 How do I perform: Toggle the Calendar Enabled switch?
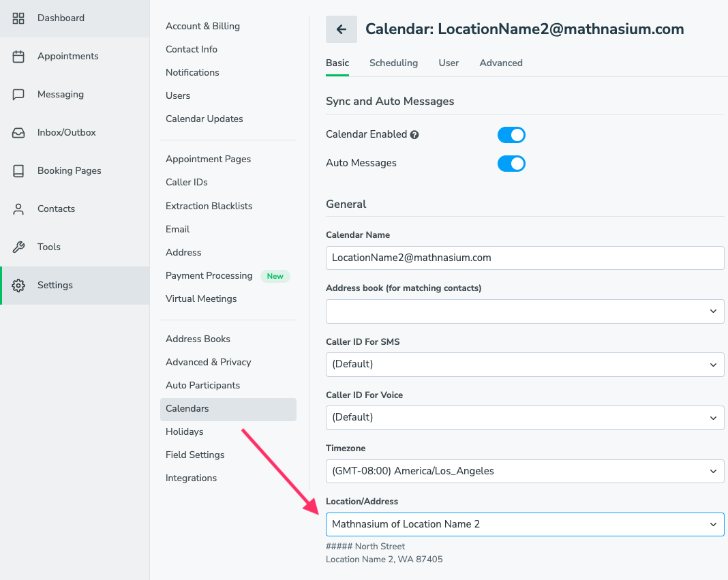511,135
